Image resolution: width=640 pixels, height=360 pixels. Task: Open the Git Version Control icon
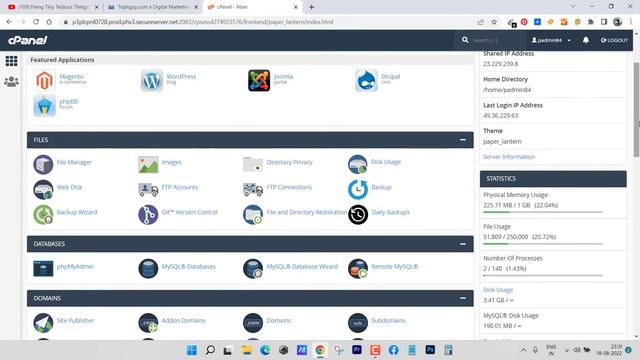(x=148, y=214)
